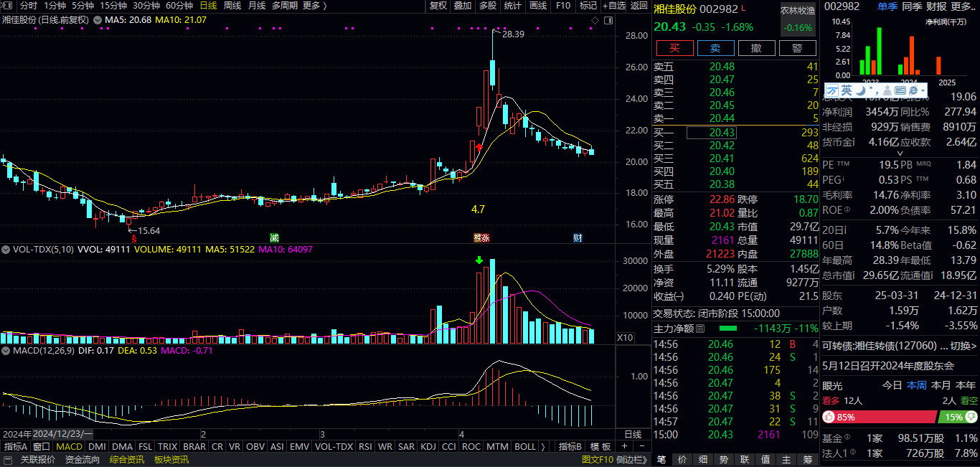
Task: Open the 指标A indicator group
Action: pyautogui.click(x=14, y=446)
